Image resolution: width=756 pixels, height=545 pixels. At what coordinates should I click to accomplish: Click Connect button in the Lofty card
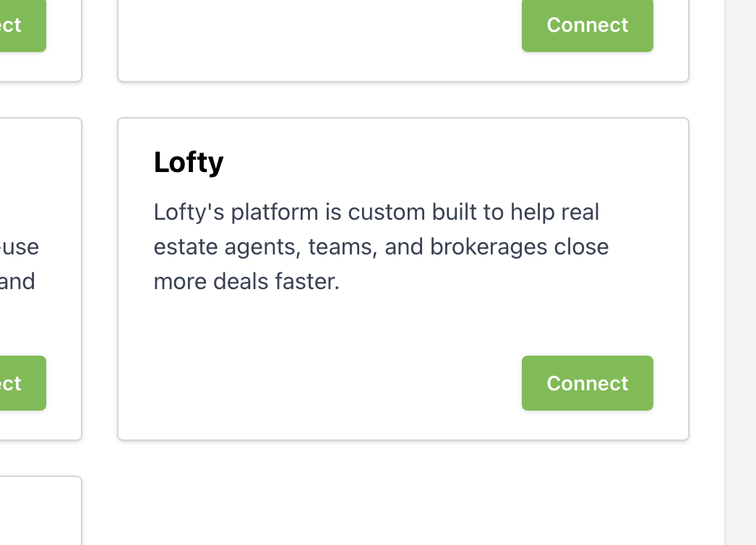click(587, 383)
